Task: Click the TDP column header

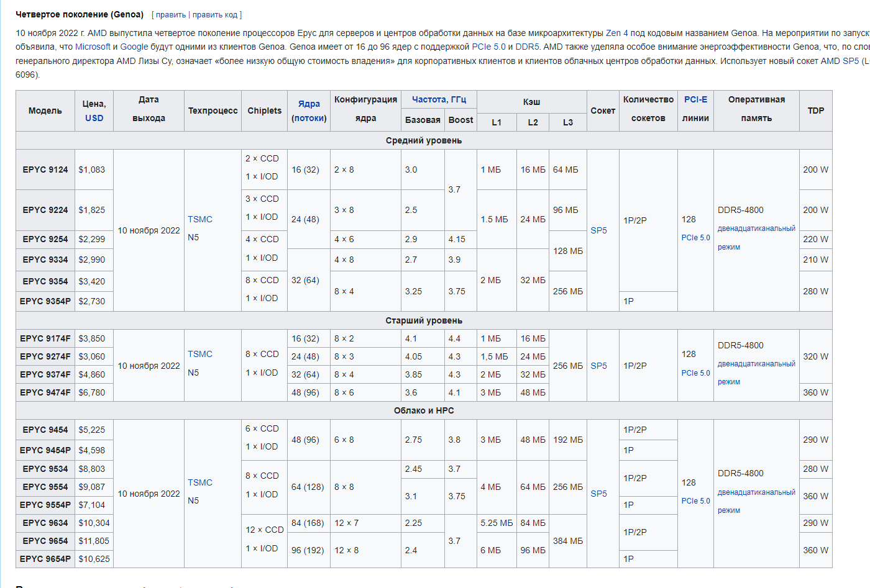Action: pos(816,111)
